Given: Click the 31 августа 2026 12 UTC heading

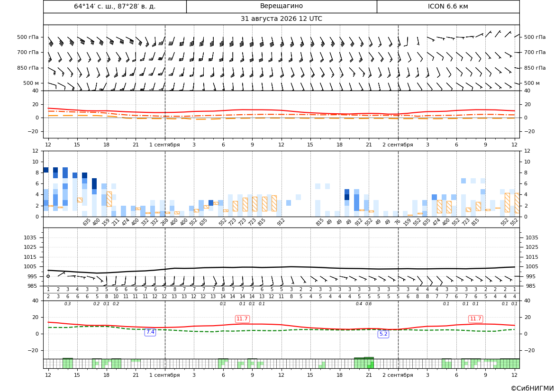Looking at the screenshot, I should click(x=281, y=19).
